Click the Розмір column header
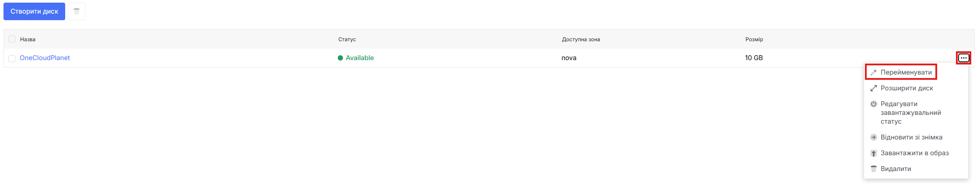Screen dimensions: 980x189 [x=754, y=39]
